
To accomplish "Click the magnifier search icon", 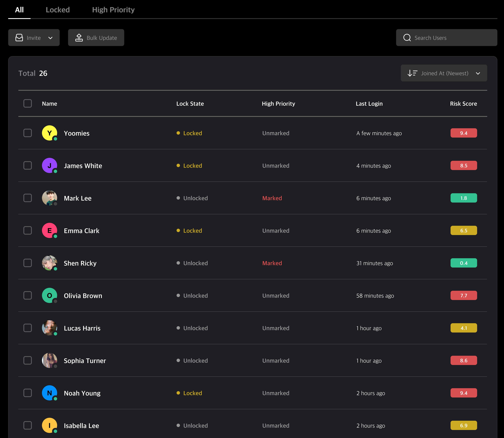I will click(407, 38).
